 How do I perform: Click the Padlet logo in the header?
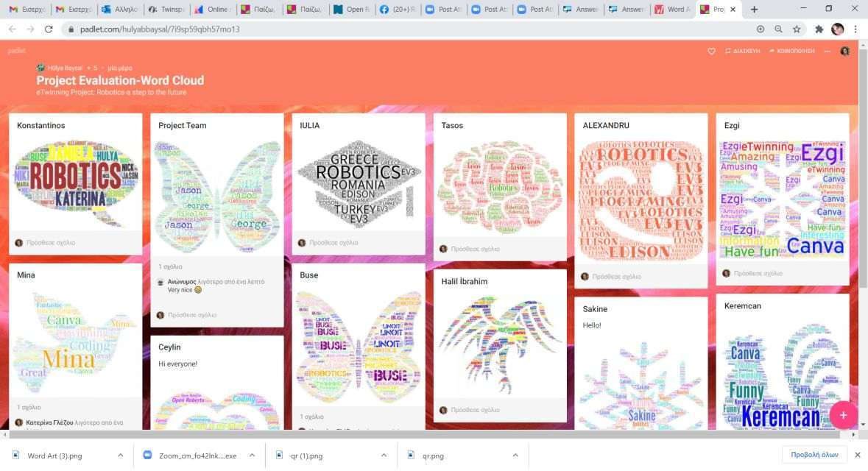tap(17, 50)
